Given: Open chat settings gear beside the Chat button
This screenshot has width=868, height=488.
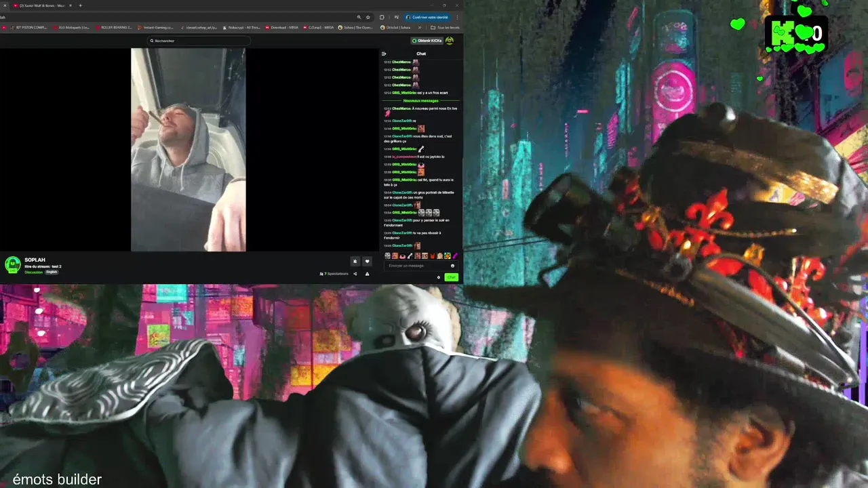Looking at the screenshot, I should (439, 277).
